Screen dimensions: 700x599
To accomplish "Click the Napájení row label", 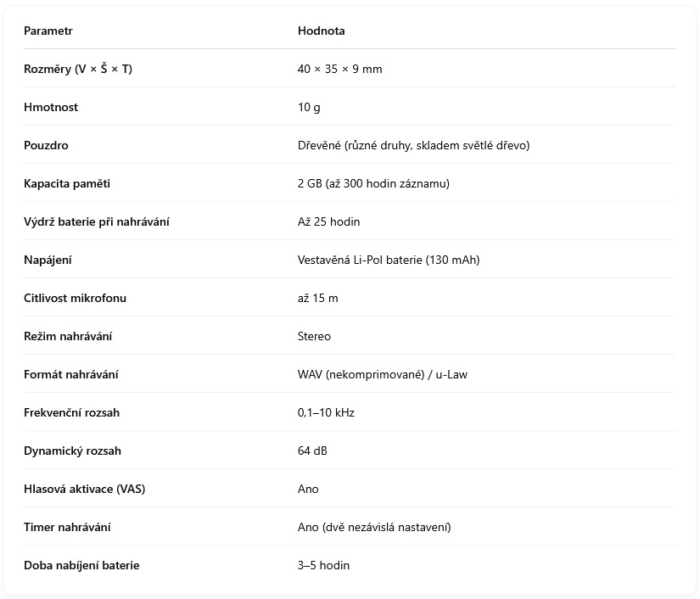I will tap(48, 260).
